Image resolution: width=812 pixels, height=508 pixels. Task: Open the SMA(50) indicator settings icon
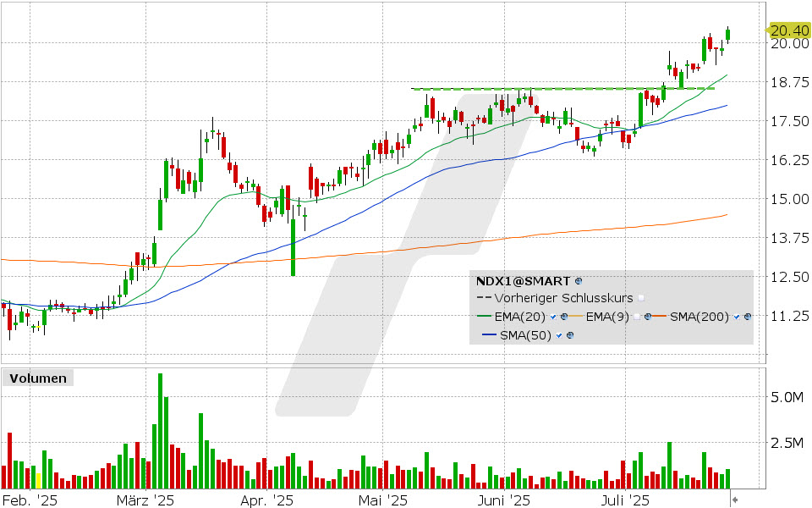coord(570,335)
